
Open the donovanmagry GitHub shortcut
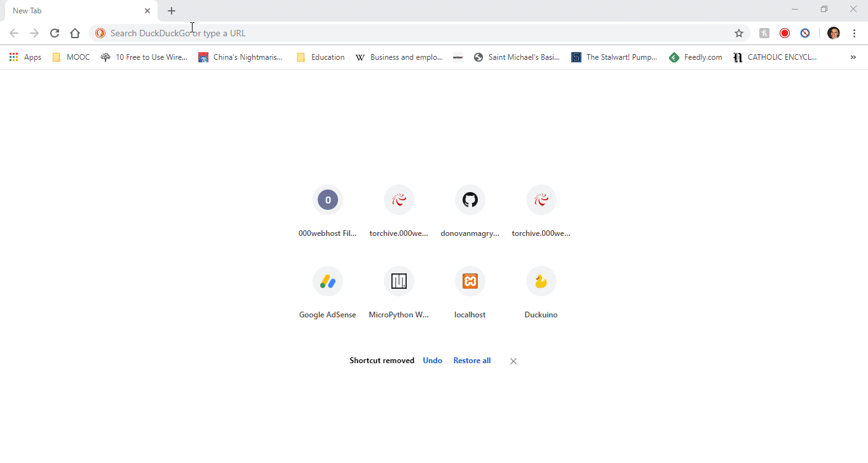[x=470, y=199]
